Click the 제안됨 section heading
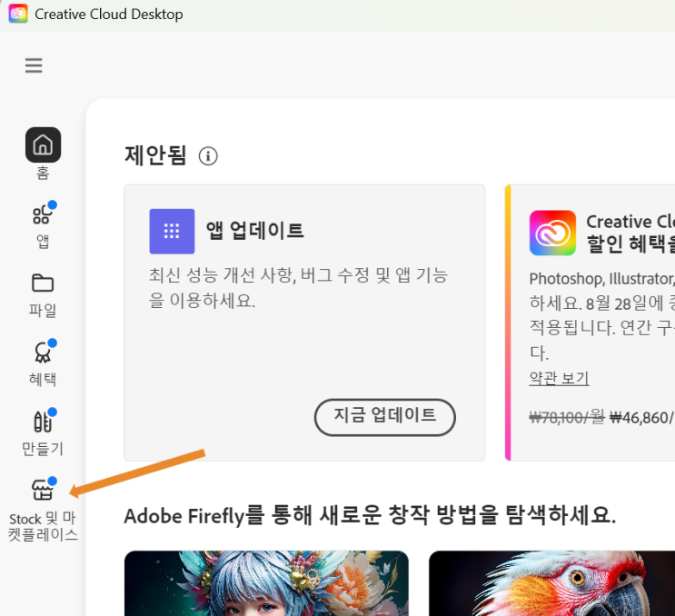This screenshot has height=616, width=675. [156, 155]
